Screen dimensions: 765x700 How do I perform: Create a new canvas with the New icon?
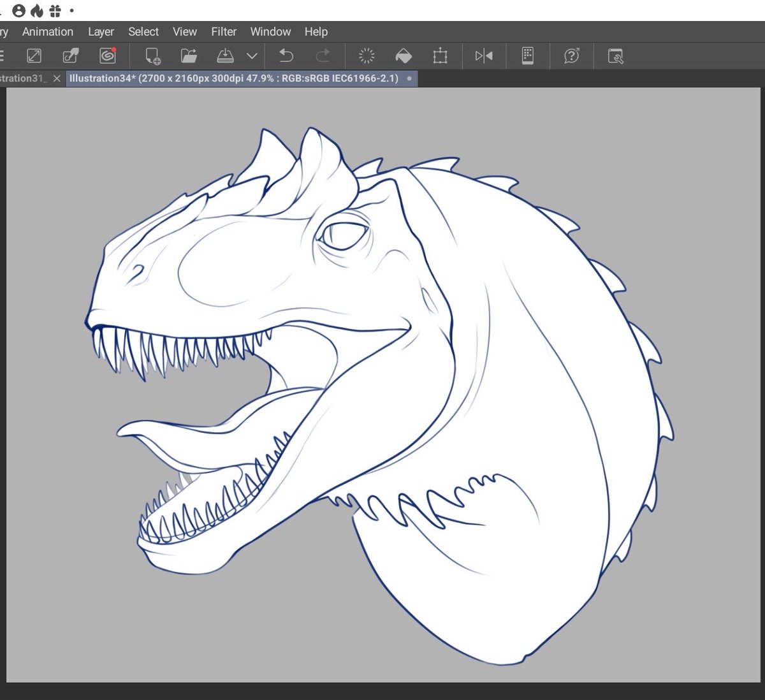point(152,56)
